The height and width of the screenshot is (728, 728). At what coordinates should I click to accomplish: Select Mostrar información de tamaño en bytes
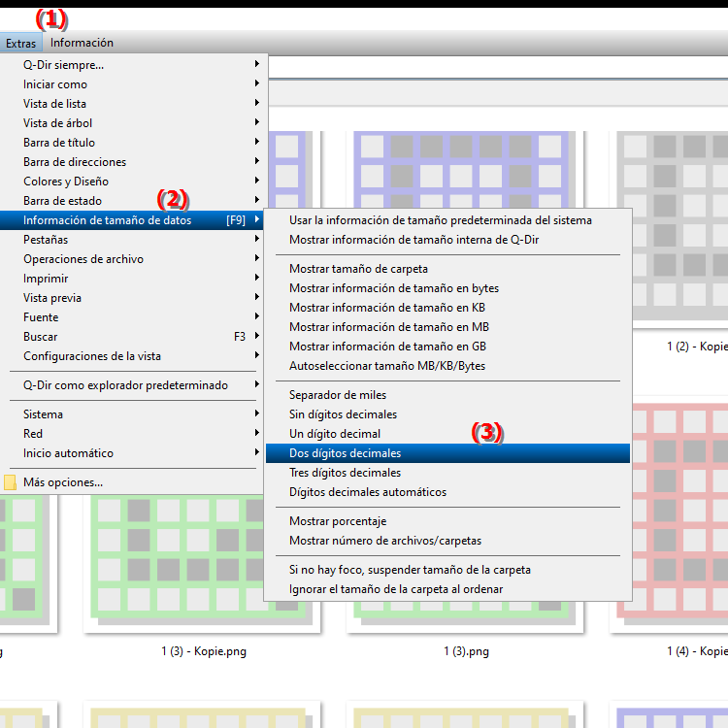click(x=447, y=288)
